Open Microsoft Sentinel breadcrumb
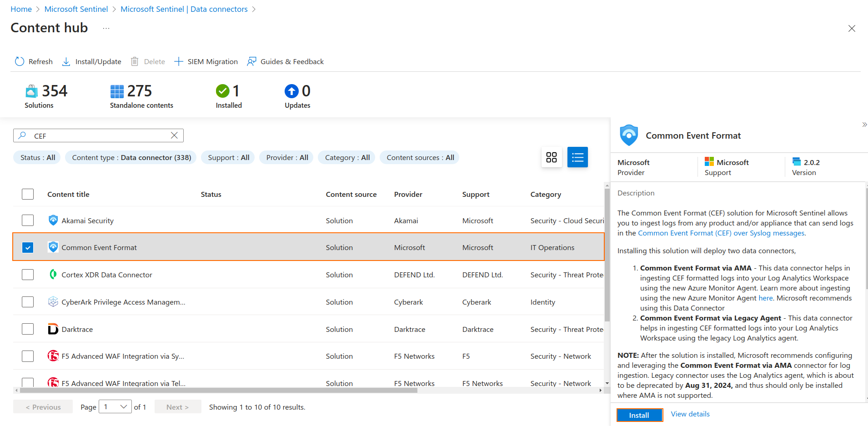 76,9
